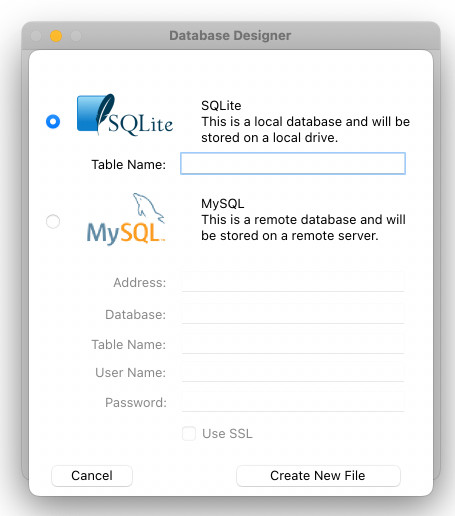Focus the MySQL Table Name field
The height and width of the screenshot is (516, 455).
pos(293,344)
